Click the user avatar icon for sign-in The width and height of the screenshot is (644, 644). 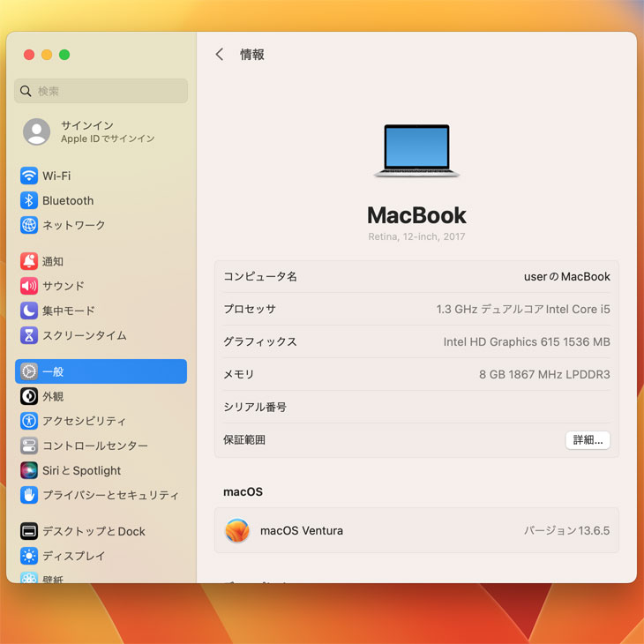(36, 131)
